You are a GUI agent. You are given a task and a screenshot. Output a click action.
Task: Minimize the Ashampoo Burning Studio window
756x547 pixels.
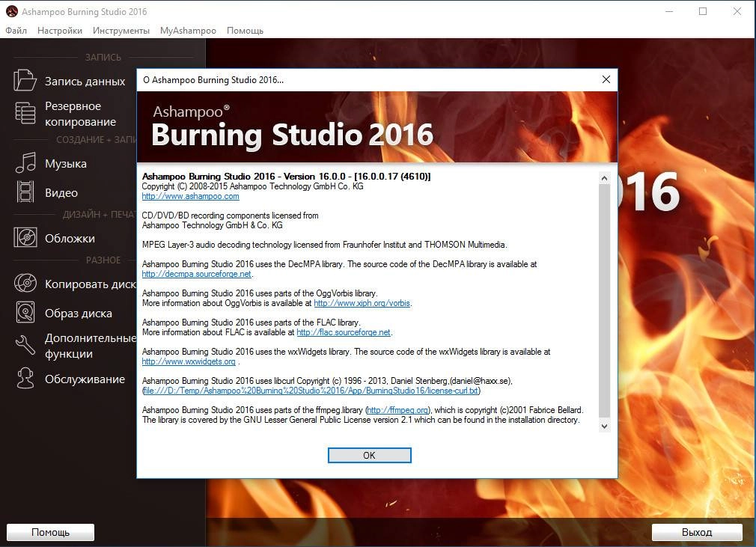[669, 11]
